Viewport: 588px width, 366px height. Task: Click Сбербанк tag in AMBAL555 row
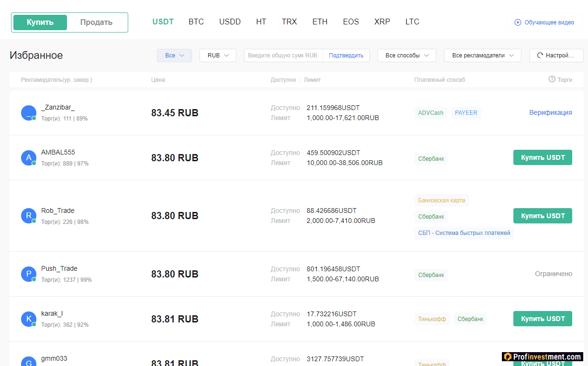pos(431,159)
